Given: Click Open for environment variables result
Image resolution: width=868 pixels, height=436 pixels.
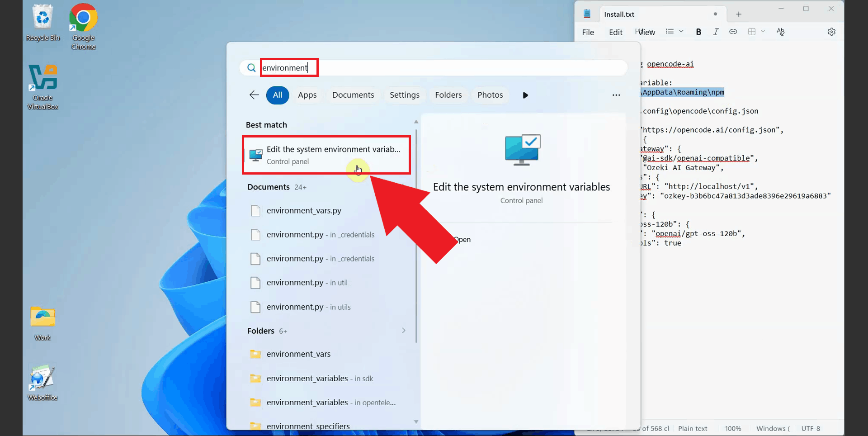Looking at the screenshot, I should [x=462, y=239].
